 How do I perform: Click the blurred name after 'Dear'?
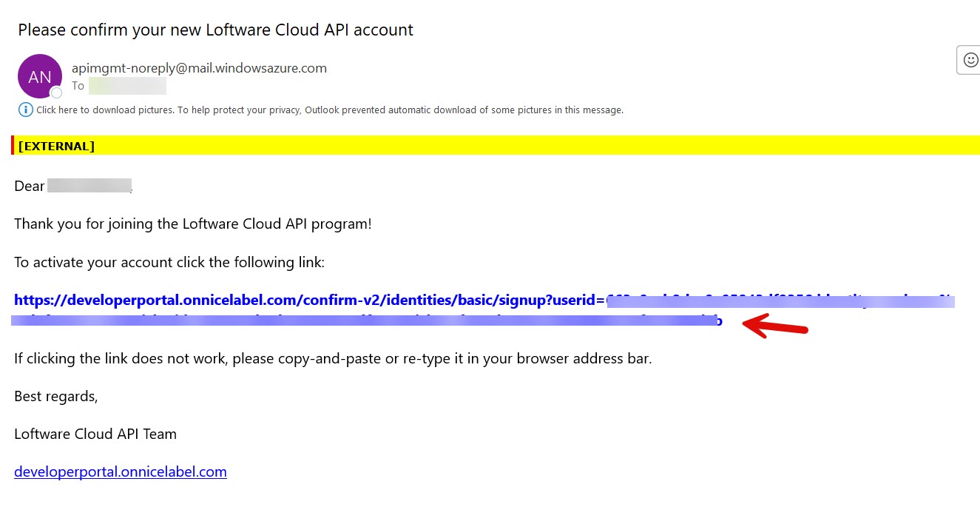tap(89, 186)
